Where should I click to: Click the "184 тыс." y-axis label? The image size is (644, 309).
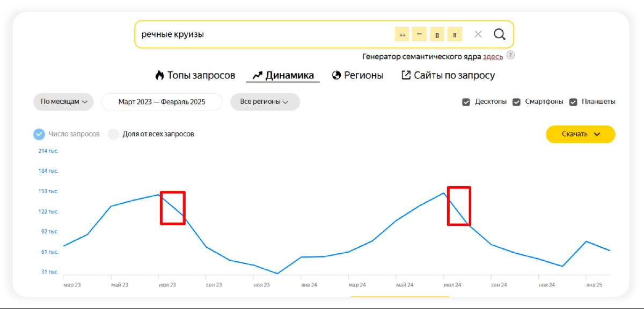(x=48, y=171)
